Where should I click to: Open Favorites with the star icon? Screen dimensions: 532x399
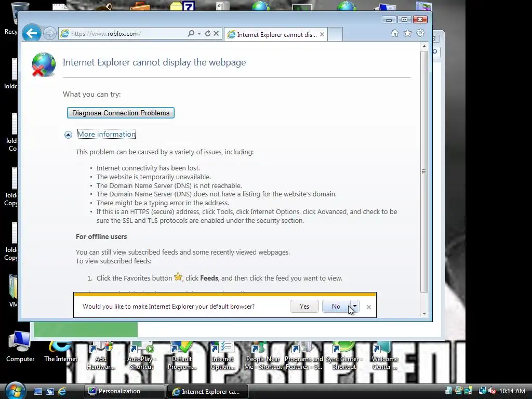407,33
